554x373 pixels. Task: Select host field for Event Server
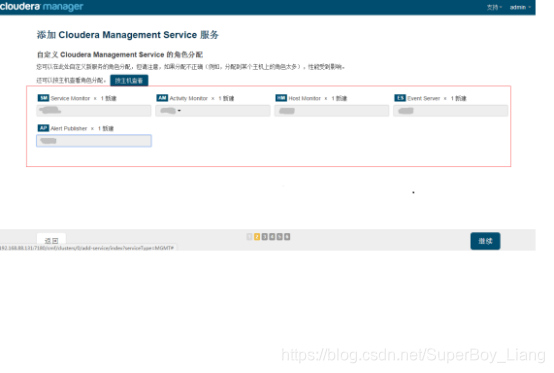(450, 111)
